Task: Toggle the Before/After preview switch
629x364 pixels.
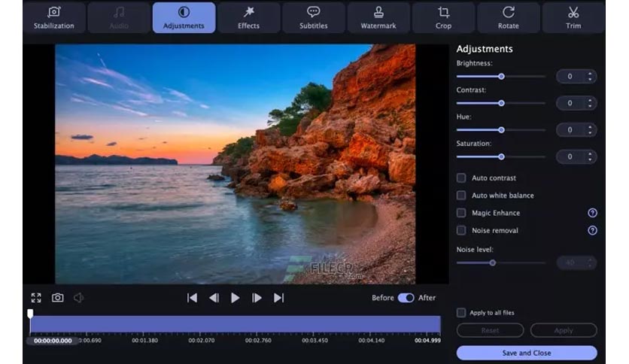Action: [406, 298]
